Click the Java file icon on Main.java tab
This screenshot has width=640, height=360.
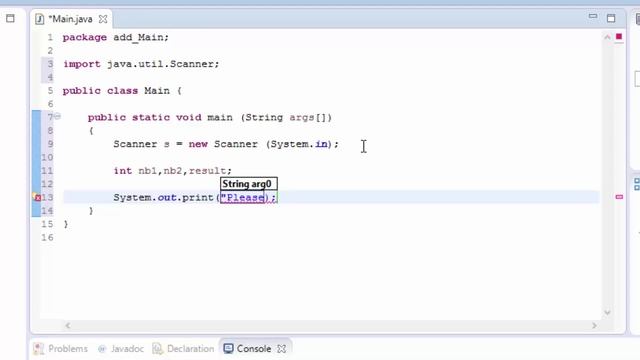point(40,19)
